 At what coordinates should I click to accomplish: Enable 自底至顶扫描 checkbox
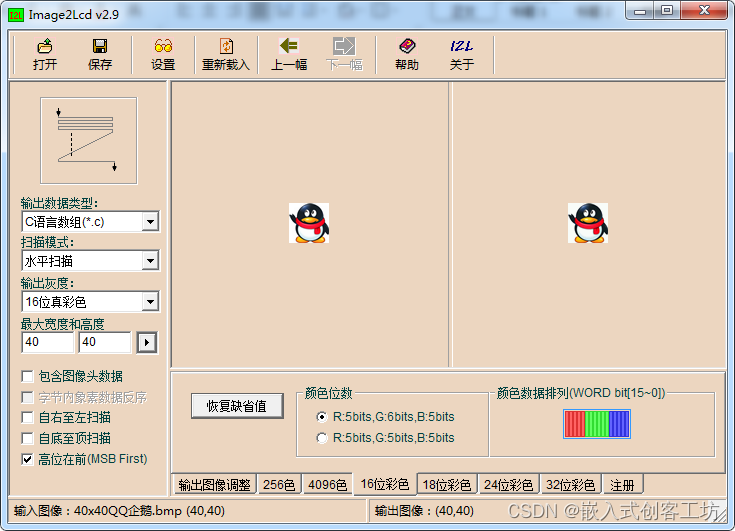point(27,438)
